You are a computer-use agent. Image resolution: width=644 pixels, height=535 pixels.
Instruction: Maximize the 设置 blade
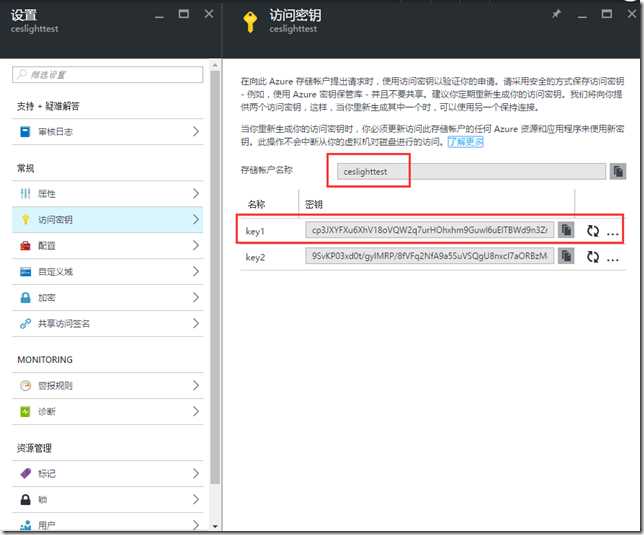[184, 14]
